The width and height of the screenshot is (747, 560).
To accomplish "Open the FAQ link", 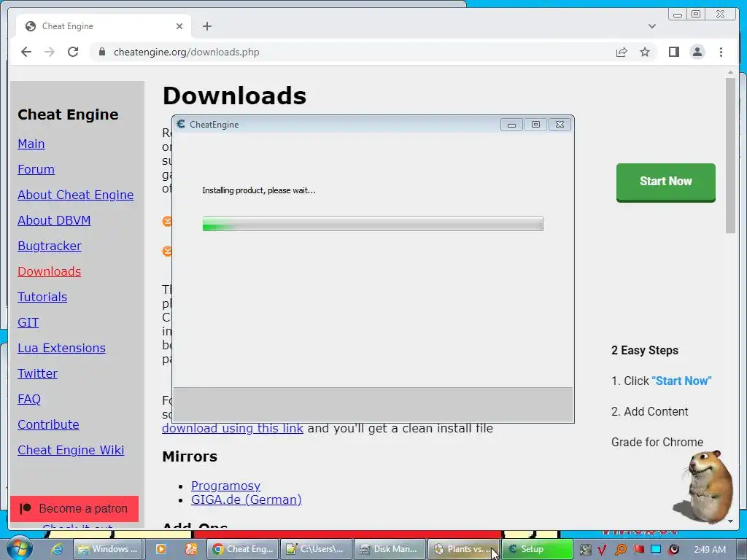I will point(29,399).
